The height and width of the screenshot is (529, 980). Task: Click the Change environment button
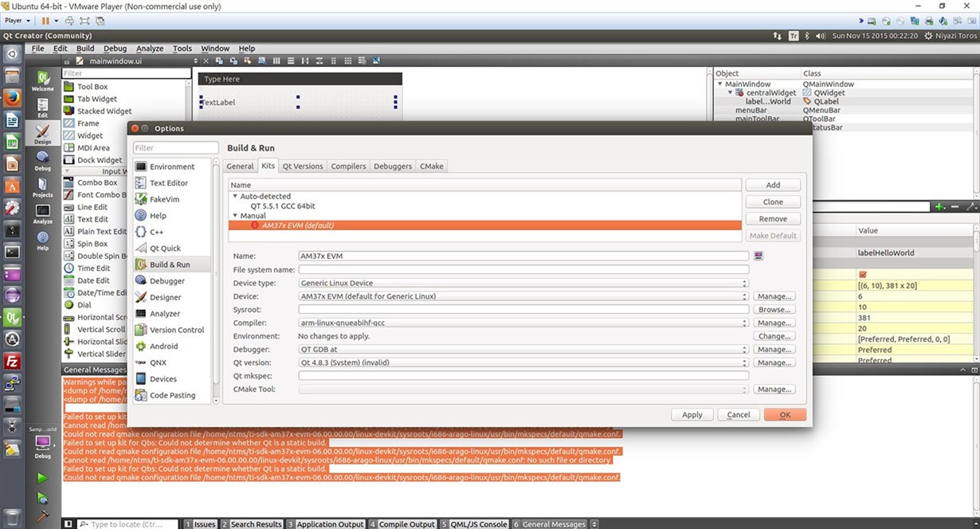coord(774,336)
